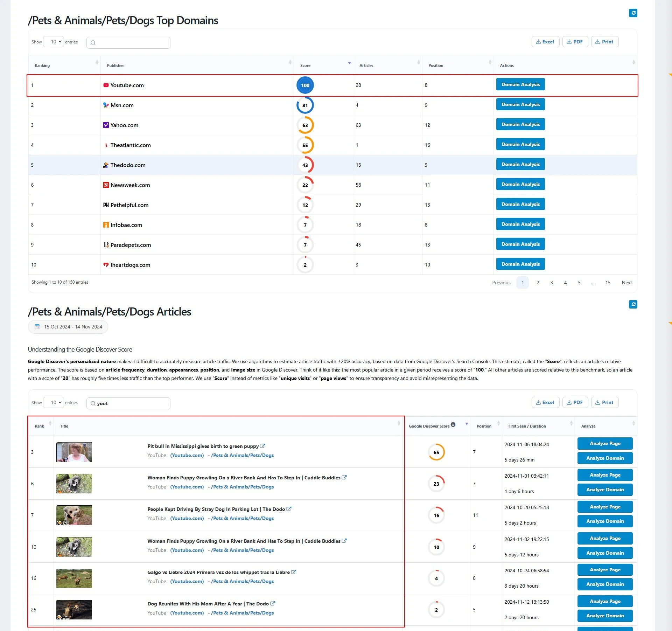Click Analyze Page for green puppy article

point(605,443)
